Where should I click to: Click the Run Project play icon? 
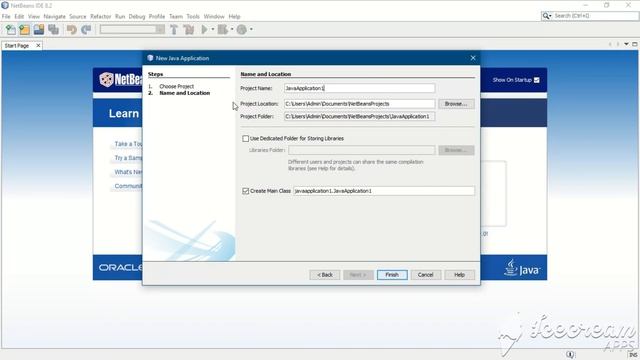point(204,29)
